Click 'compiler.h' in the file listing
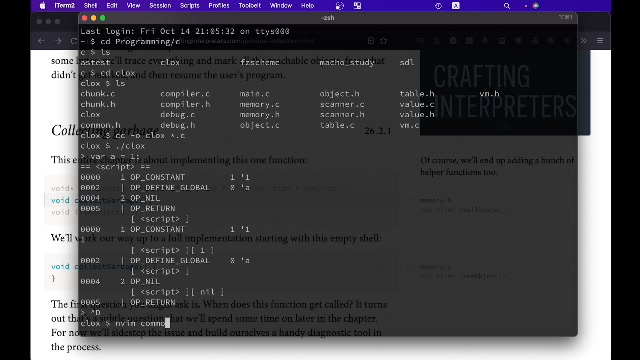The width and height of the screenshot is (640, 360). pos(185,104)
